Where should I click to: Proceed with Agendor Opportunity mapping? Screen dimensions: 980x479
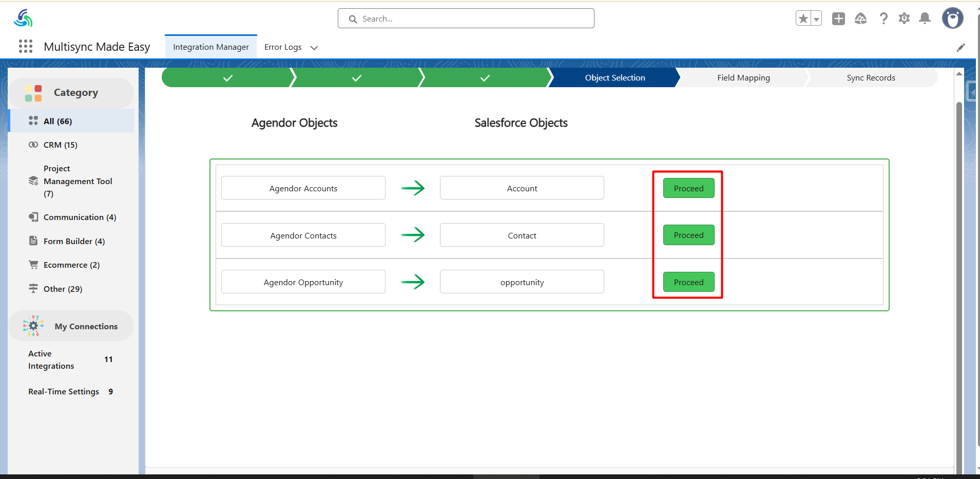[x=688, y=282]
